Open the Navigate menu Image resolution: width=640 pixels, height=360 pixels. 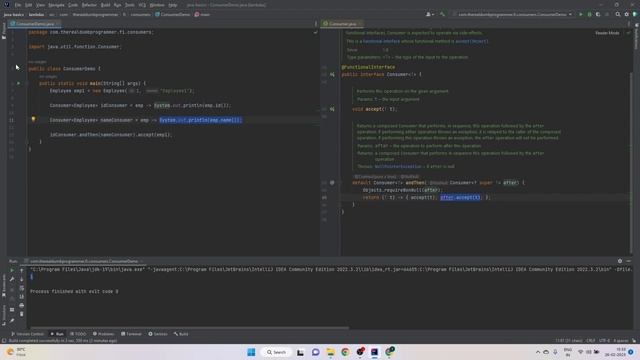point(56,5)
